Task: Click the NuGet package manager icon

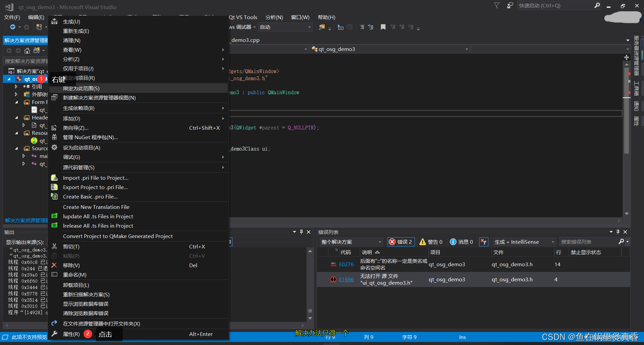Action: pos(54,137)
